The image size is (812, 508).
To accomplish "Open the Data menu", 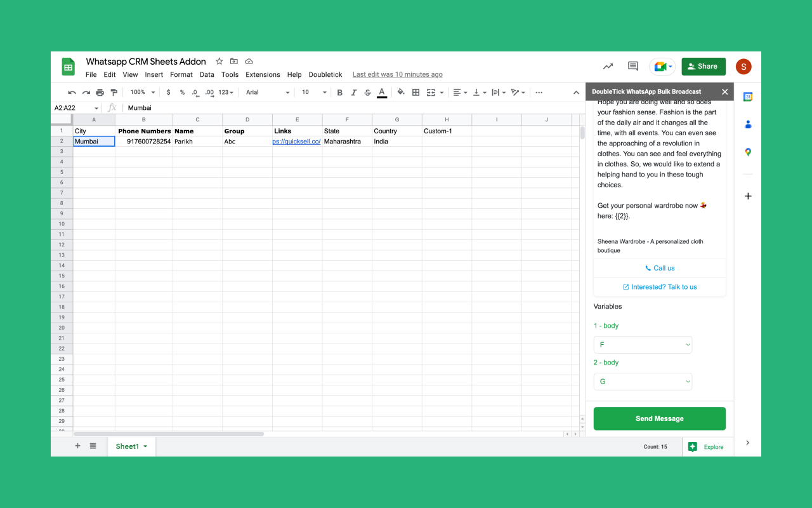I will coord(207,75).
